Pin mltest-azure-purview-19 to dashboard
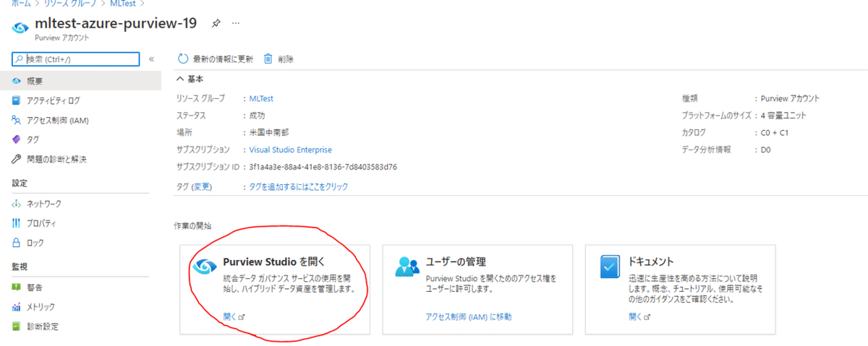The width and height of the screenshot is (868, 346). click(216, 24)
